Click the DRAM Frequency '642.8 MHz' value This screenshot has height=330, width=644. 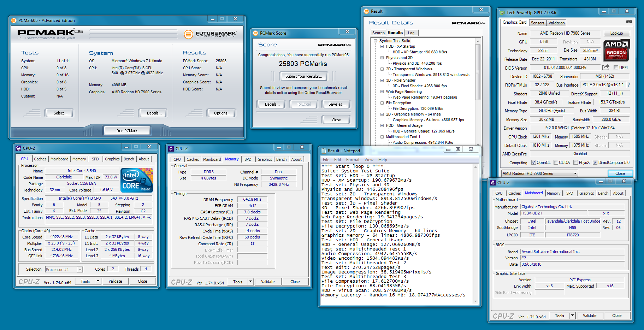pyautogui.click(x=252, y=200)
